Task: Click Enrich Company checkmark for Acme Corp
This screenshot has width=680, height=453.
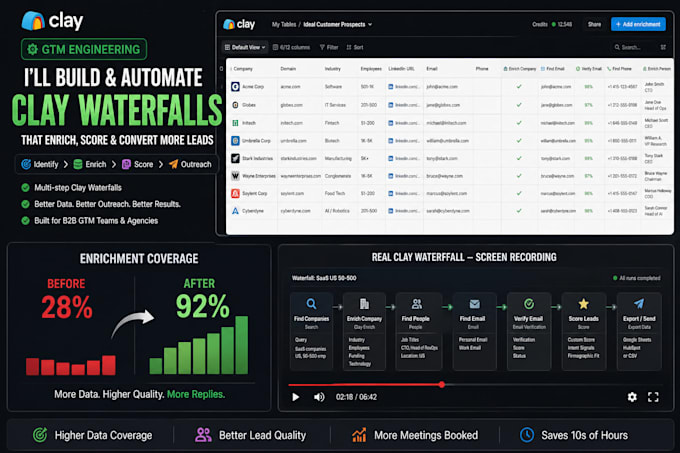Action: tap(519, 87)
